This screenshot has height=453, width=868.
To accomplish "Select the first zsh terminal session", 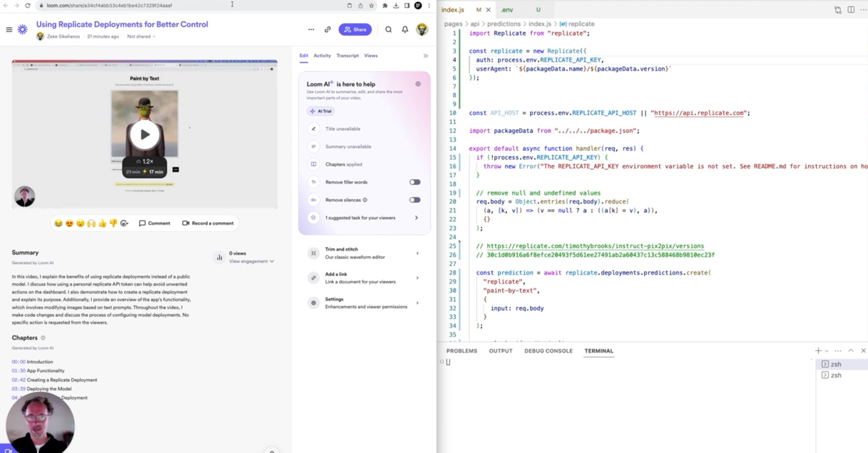I will pyautogui.click(x=841, y=364).
